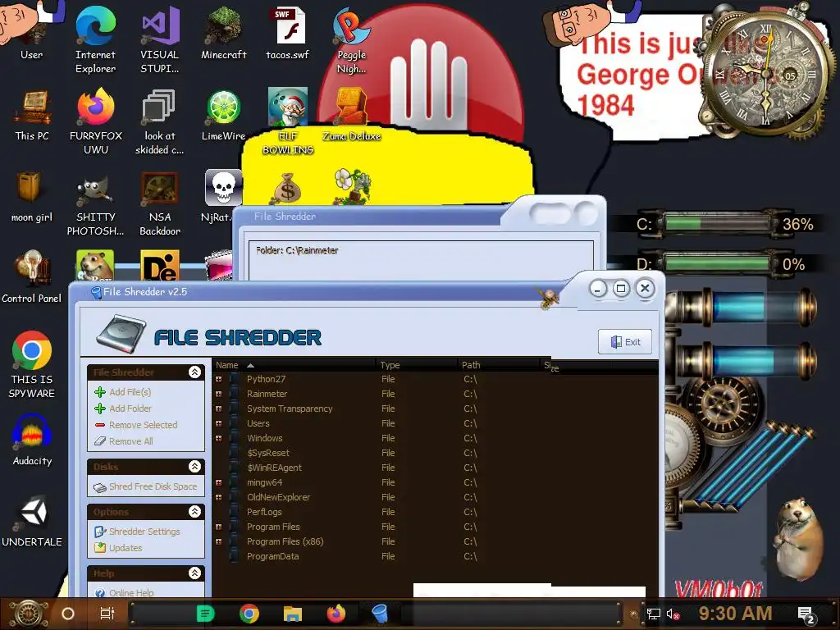This screenshot has height=630, width=840.
Task: Launch the Minecraft desktop shortcut
Action: 223,33
